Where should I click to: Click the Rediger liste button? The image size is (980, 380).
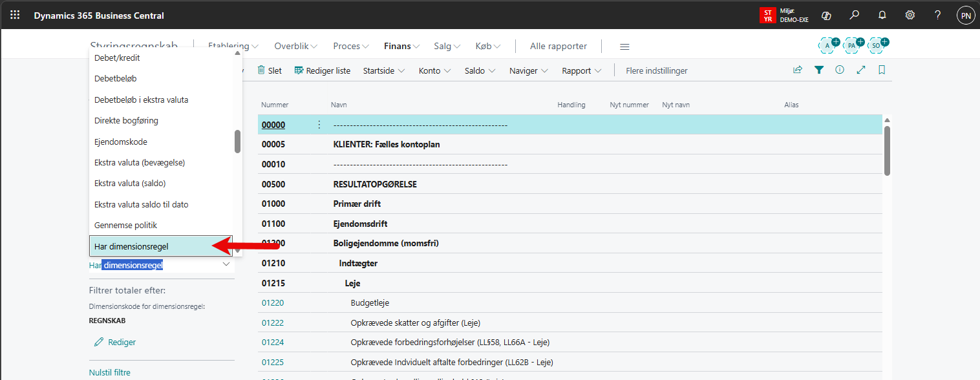[323, 70]
